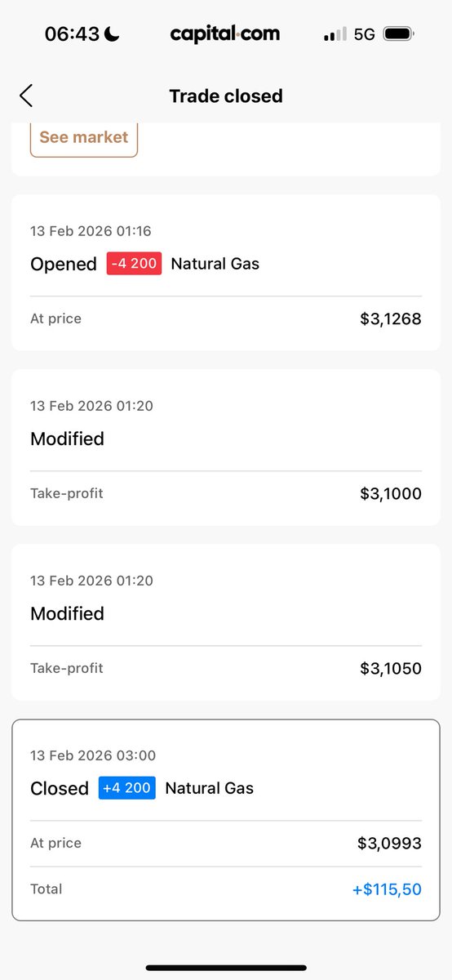Screen dimensions: 452x980
Task: Select the Closed Natural Gas trade card
Action: [x=226, y=820]
